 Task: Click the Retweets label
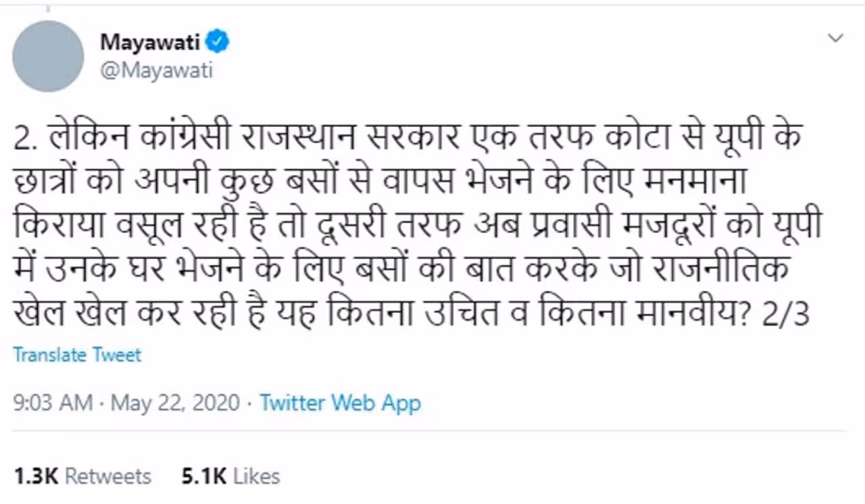click(x=108, y=476)
